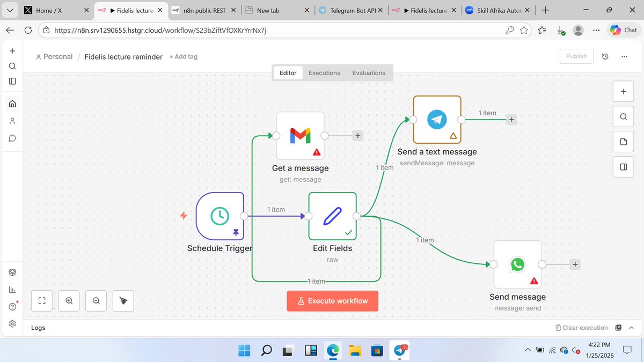Click the plus icon at top of n8n left sidebar
Screen dimensions: 644x362
12,51
